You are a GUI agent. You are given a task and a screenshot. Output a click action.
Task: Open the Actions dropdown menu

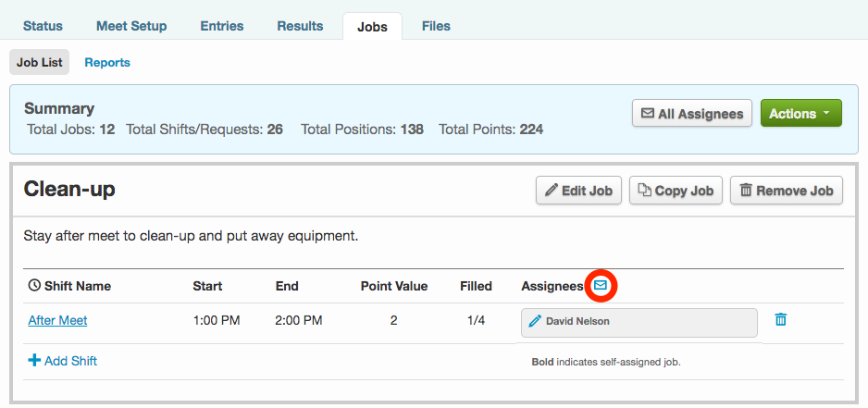(x=800, y=114)
